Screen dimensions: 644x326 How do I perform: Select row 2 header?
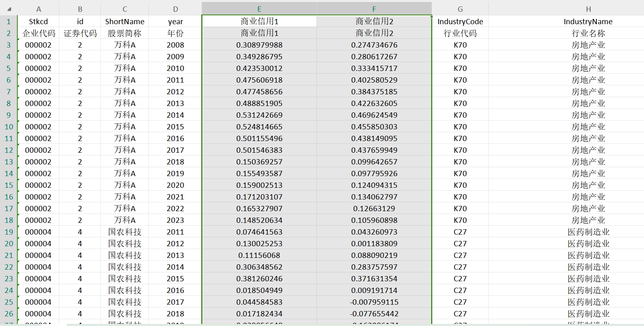pos(9,33)
